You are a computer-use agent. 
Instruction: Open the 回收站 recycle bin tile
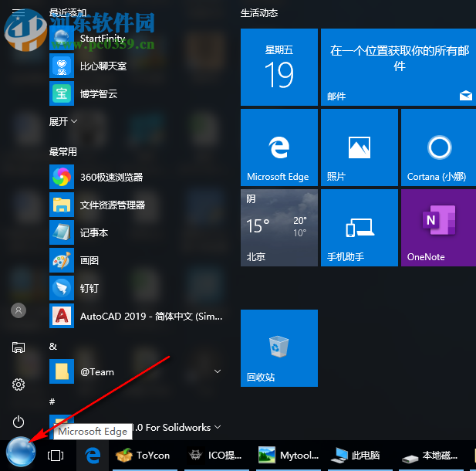(x=279, y=348)
